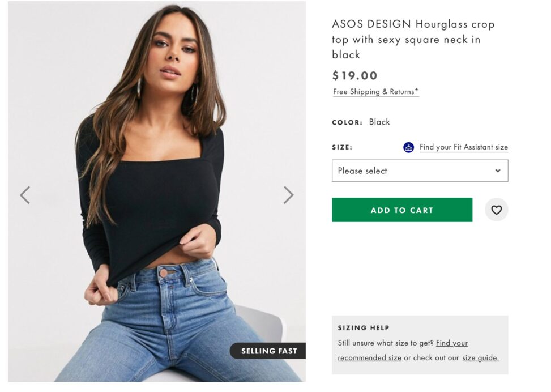Click the size dropdown chevron arrow
Image resolution: width=551 pixels, height=392 pixels.
tap(498, 171)
